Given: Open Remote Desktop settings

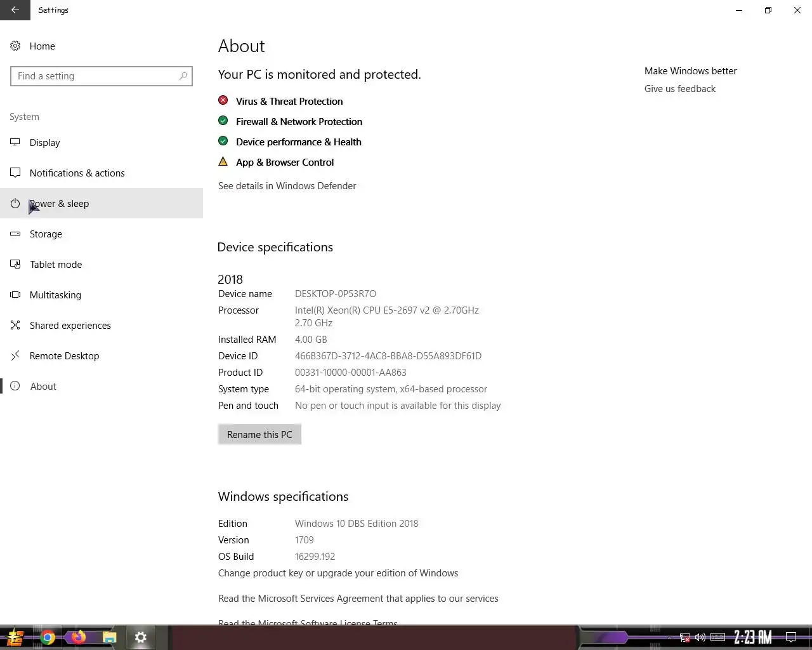Looking at the screenshot, I should (101, 356).
